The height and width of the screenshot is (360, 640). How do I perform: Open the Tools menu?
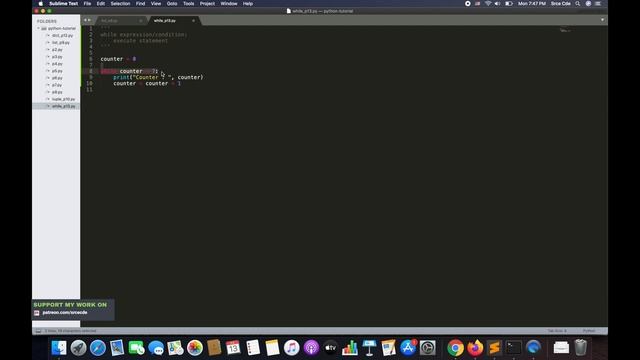[189, 4]
